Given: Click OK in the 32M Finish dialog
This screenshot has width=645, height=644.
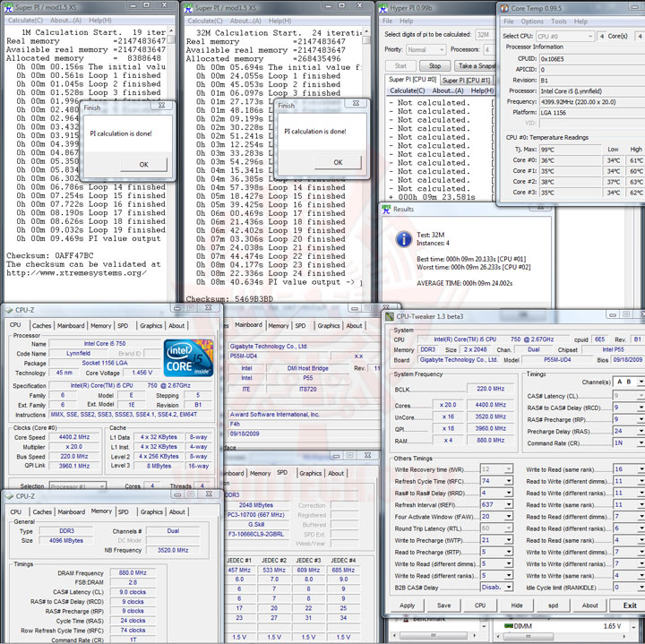Looking at the screenshot, I should click(x=338, y=162).
